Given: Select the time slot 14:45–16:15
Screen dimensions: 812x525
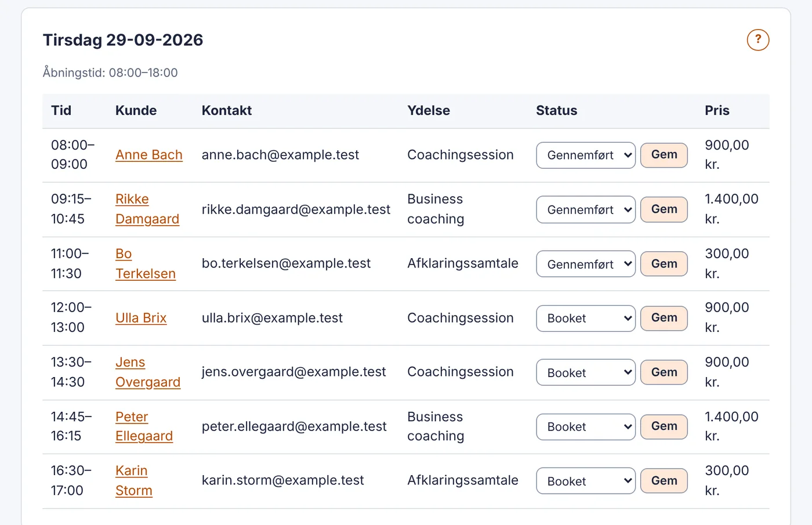Looking at the screenshot, I should click(71, 426).
